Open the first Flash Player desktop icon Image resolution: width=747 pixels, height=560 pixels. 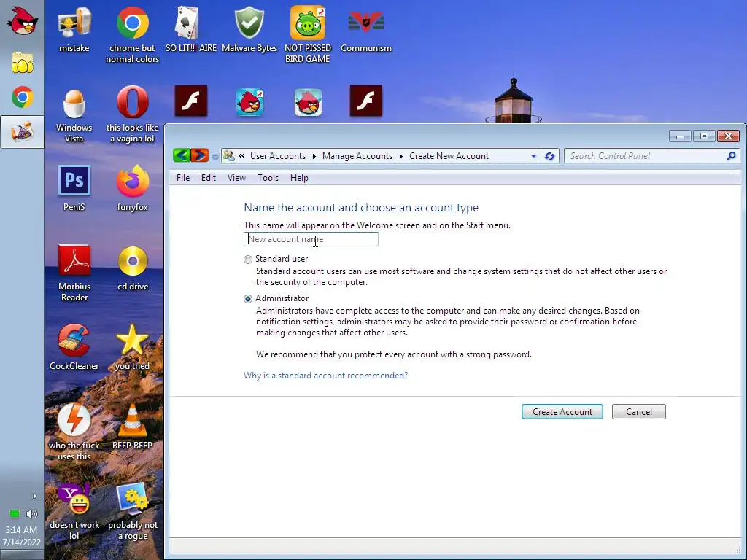coord(191,101)
